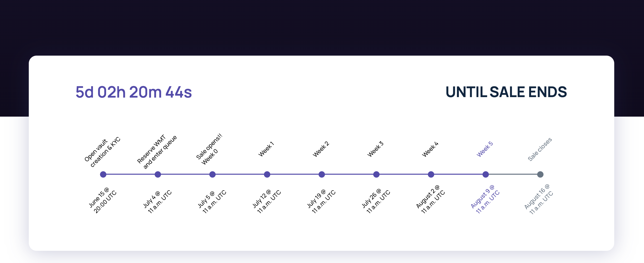The image size is (644, 263).
Task: Click the gray Sale closes dot
Action: click(x=540, y=174)
